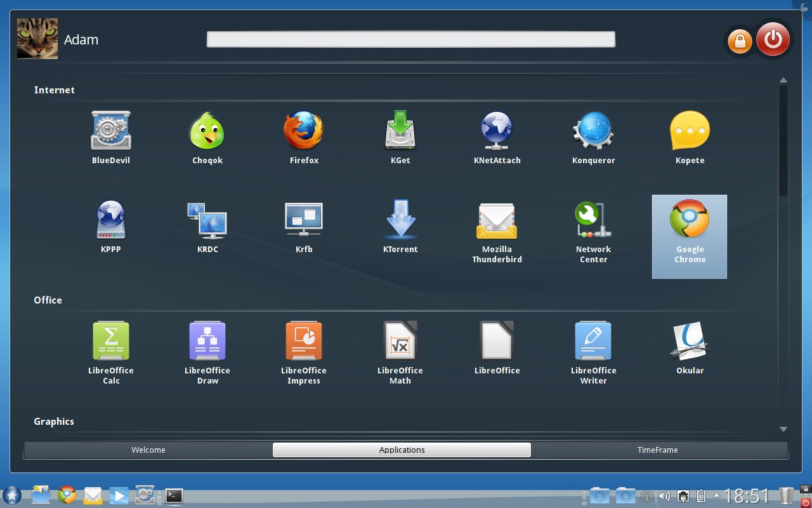Open LibreOffice Draw

[x=207, y=353]
